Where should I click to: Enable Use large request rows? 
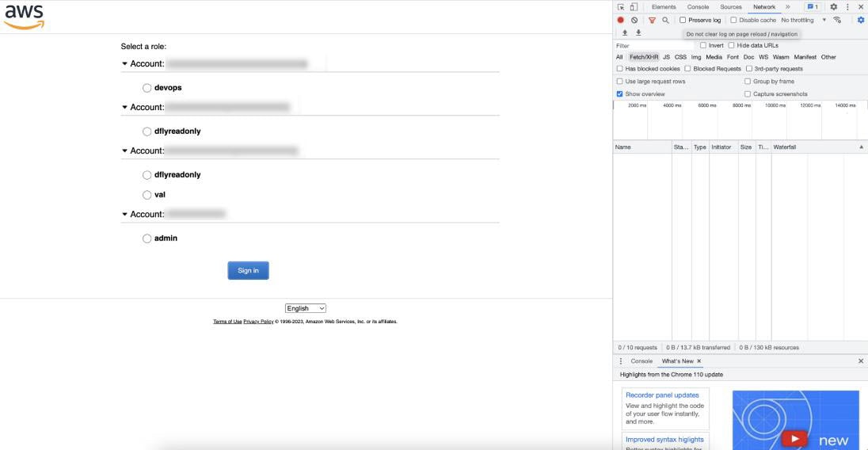619,82
